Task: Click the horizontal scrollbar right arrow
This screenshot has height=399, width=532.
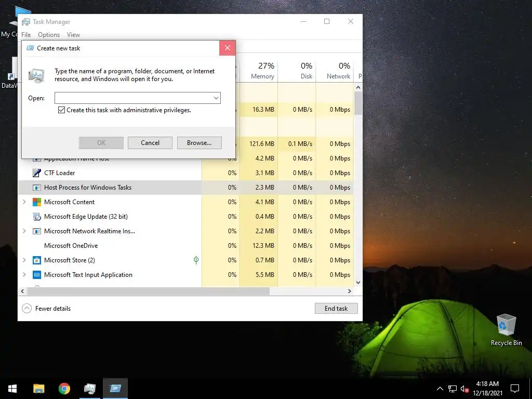Action: [350, 291]
